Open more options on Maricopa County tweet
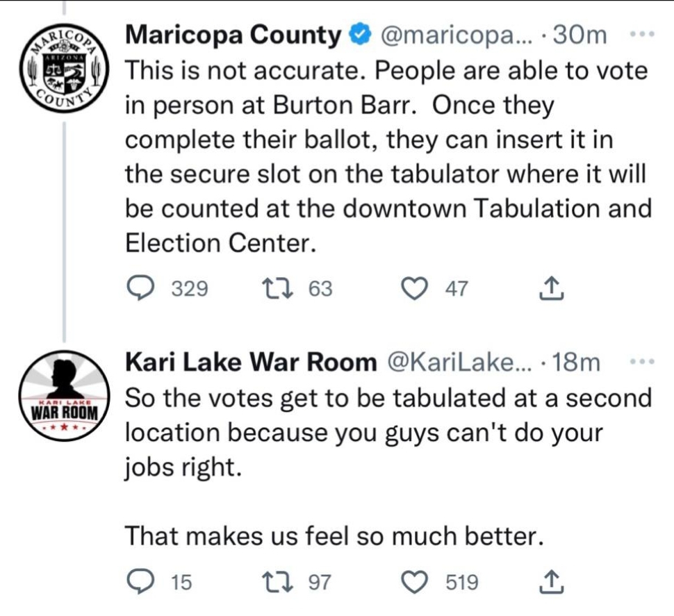The image size is (674, 616). [x=642, y=34]
